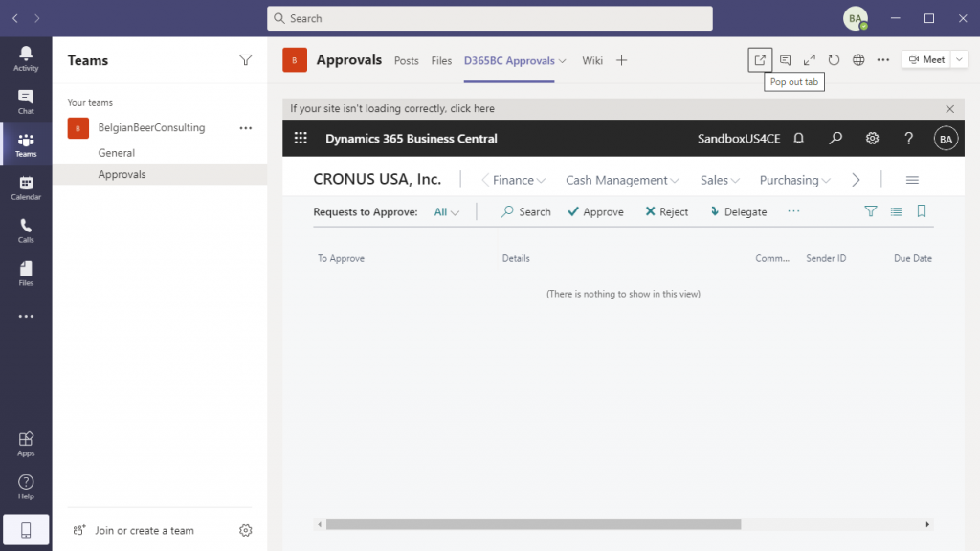Expand the Cash Management menu
Image resolution: width=980 pixels, height=551 pixels.
click(622, 180)
